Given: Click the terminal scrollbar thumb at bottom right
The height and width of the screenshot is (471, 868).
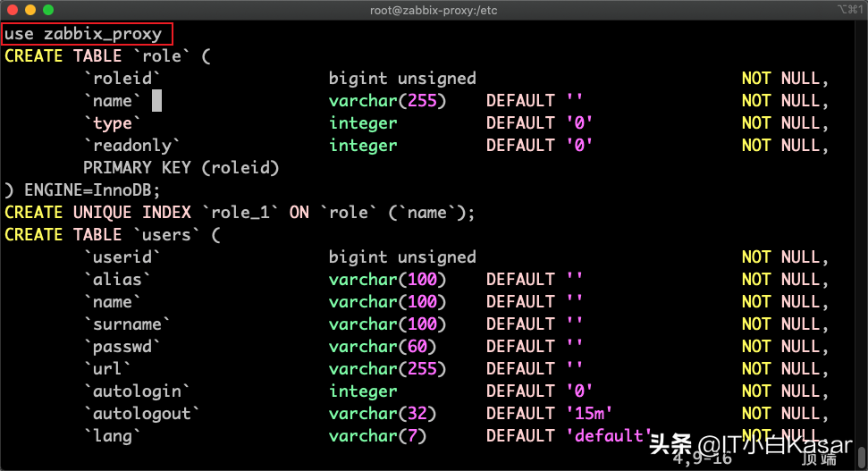Looking at the screenshot, I should click(x=862, y=458).
